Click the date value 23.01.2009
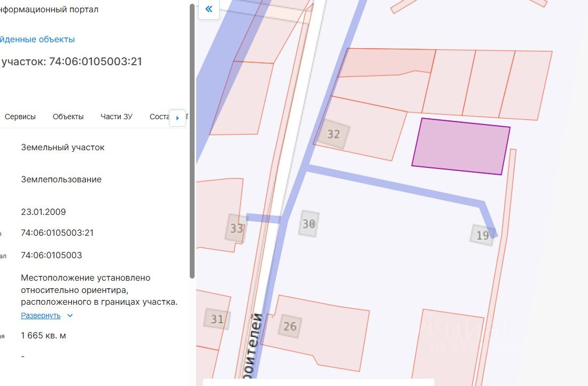Viewport: 588px width, 386px height. (43, 212)
